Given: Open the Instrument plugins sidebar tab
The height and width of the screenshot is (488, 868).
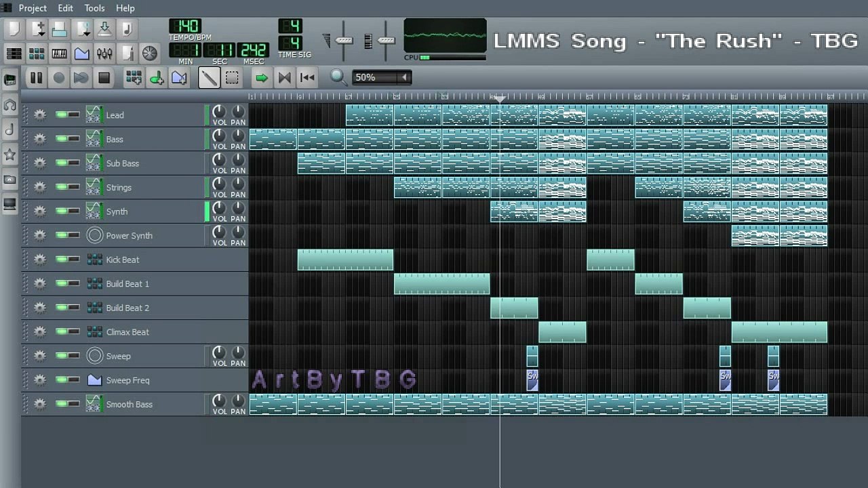Looking at the screenshot, I should pyautogui.click(x=10, y=80).
